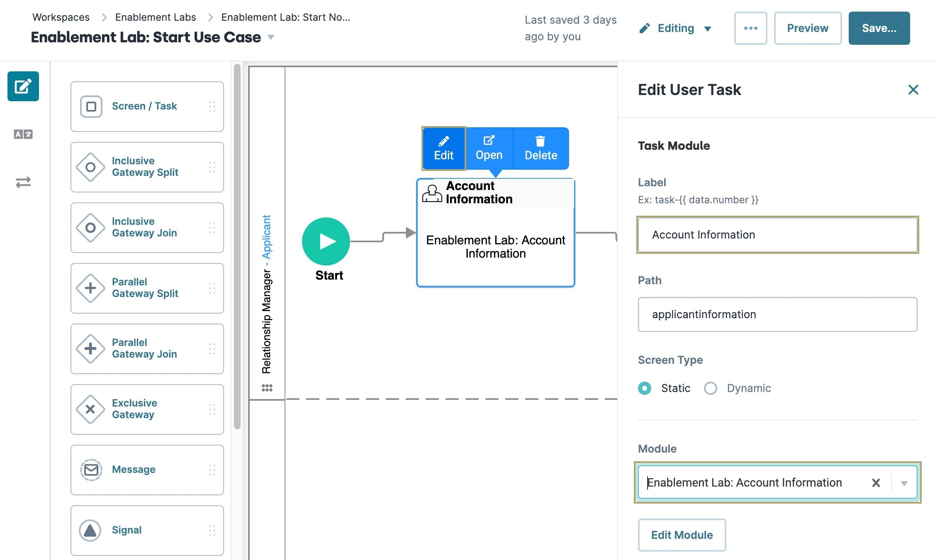This screenshot has width=935, height=560.
Task: Click the Edit Module button
Action: [682, 535]
